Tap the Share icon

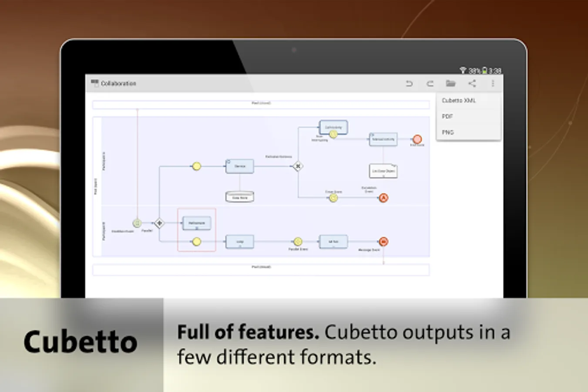pos(472,83)
